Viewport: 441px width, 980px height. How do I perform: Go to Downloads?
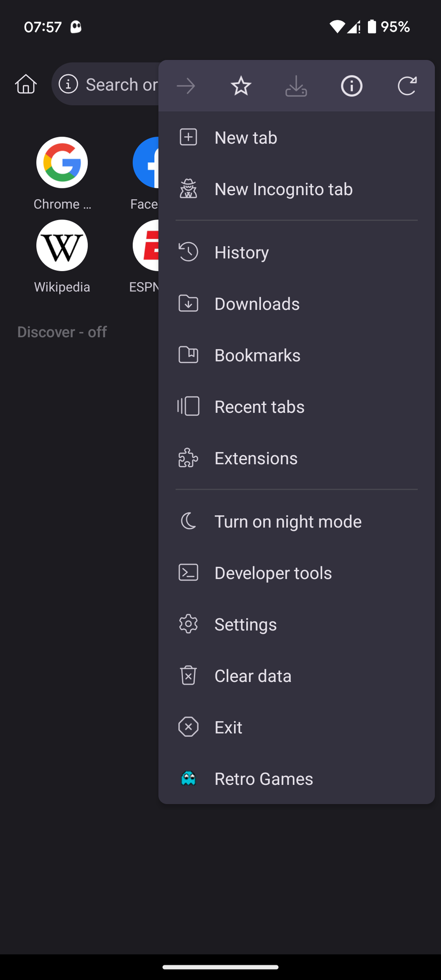pyautogui.click(x=257, y=304)
